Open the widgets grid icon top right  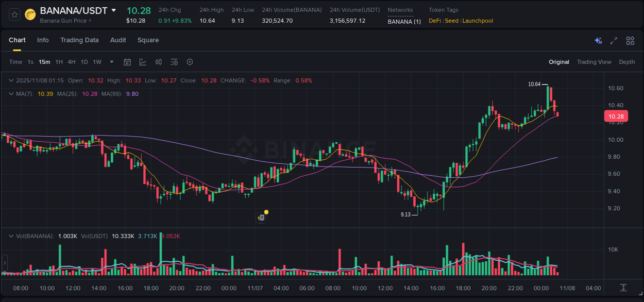coord(630,40)
